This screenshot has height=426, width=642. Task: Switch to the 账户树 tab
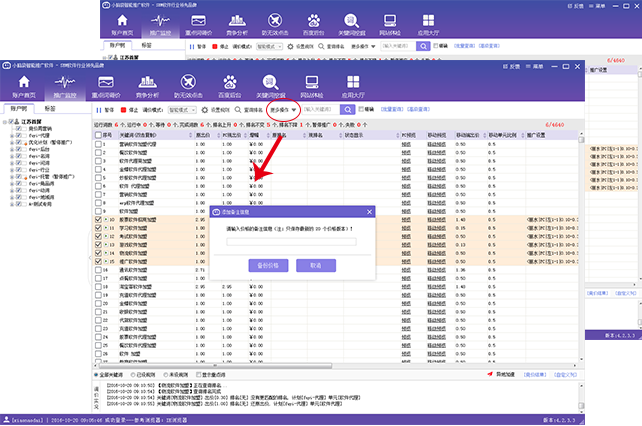pyautogui.click(x=19, y=107)
